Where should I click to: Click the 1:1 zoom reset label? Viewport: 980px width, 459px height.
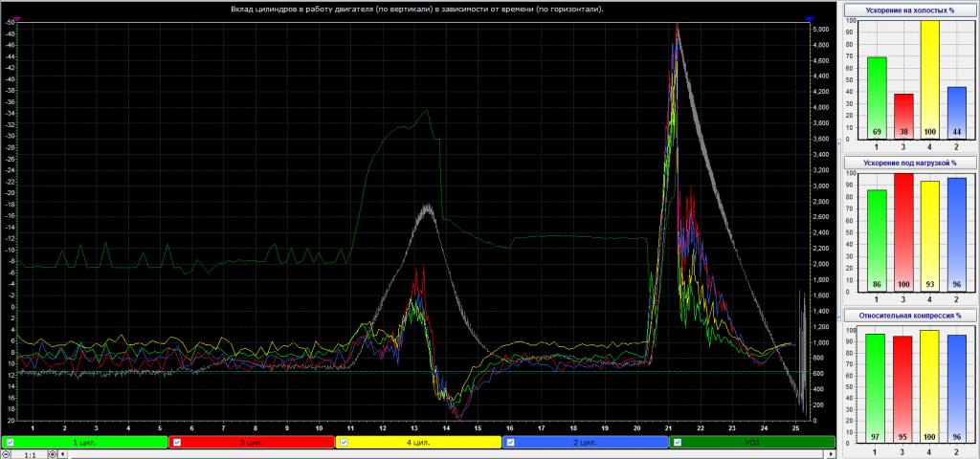(x=30, y=455)
